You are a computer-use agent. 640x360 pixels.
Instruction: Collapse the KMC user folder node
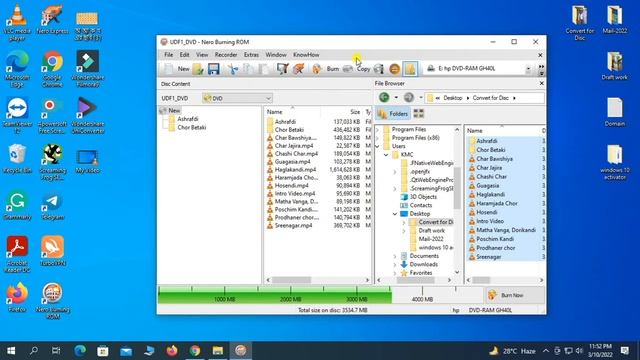[x=386, y=155]
